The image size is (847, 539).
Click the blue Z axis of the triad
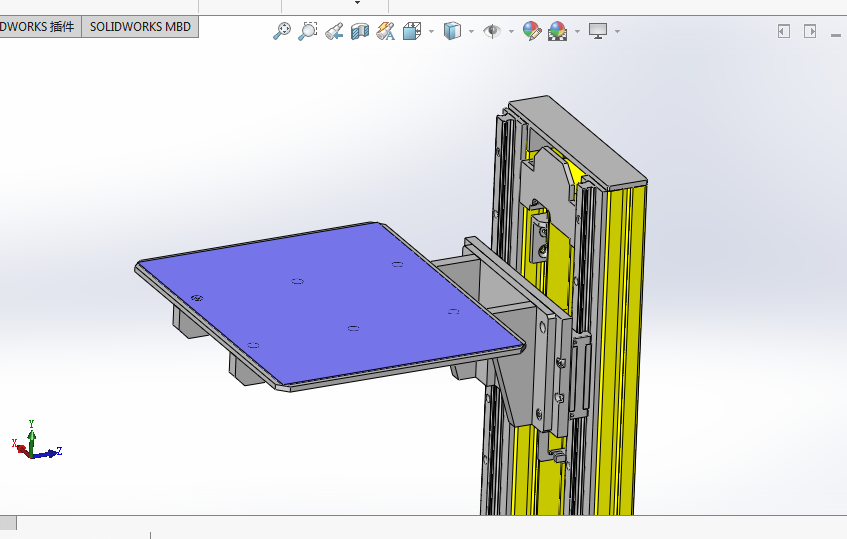click(x=48, y=453)
